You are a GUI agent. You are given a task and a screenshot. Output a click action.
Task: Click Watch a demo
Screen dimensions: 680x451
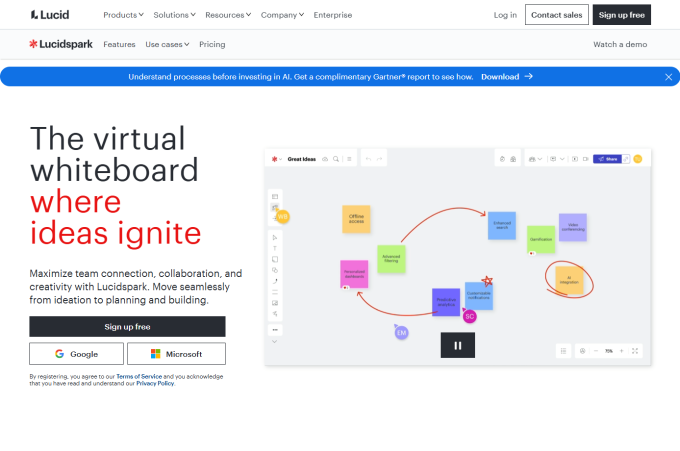pyautogui.click(x=620, y=44)
